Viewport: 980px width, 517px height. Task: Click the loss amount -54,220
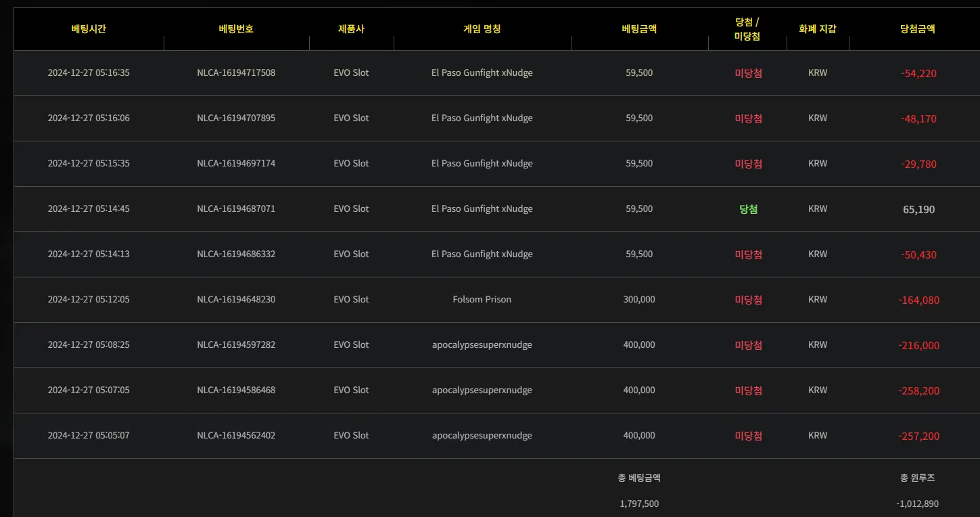click(918, 74)
